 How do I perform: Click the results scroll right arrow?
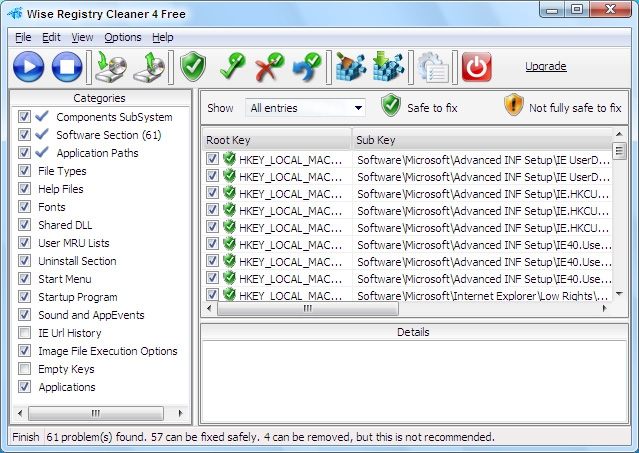[605, 308]
